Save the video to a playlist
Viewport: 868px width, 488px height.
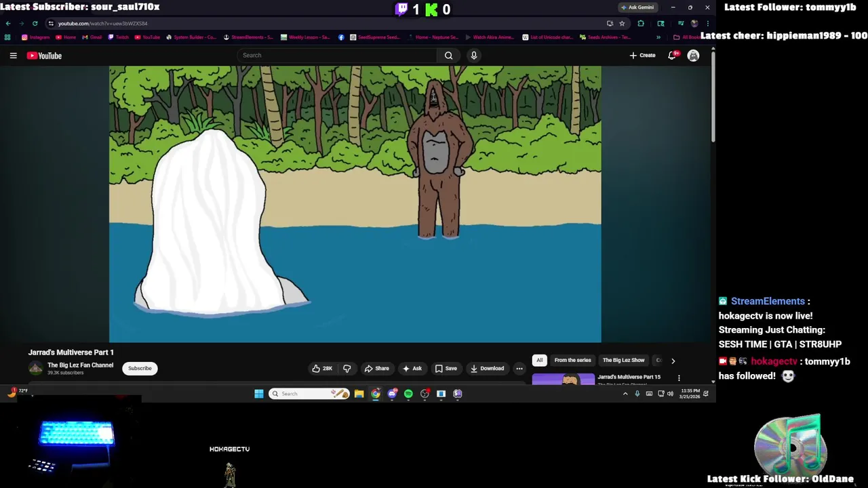click(446, 369)
